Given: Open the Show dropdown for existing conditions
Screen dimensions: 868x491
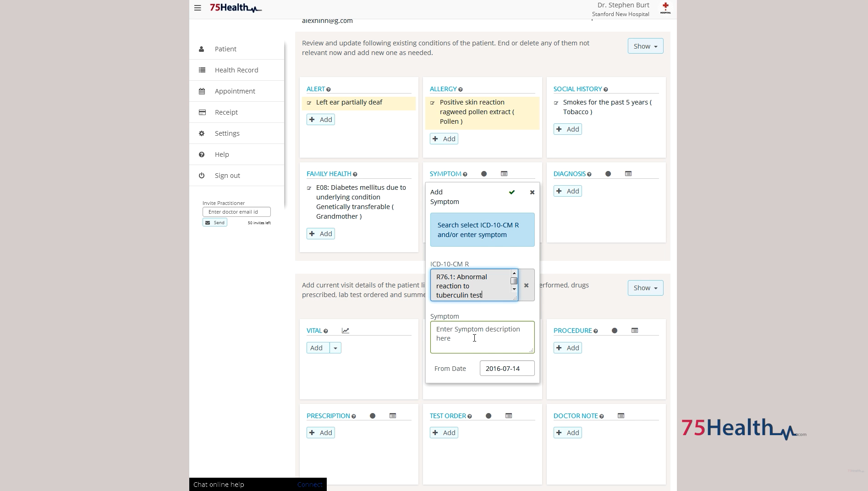Looking at the screenshot, I should pyautogui.click(x=645, y=46).
